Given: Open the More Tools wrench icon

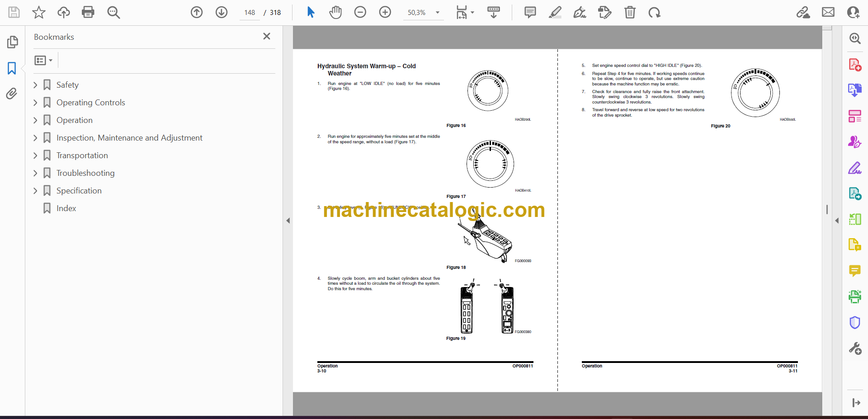Looking at the screenshot, I should pos(855,348).
